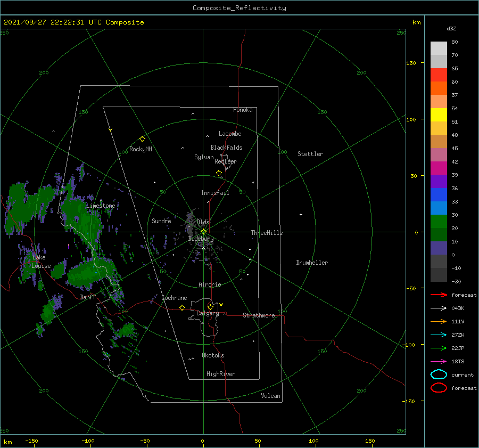
Task: Click the -150 bottom axis tick label
Action: (31, 441)
